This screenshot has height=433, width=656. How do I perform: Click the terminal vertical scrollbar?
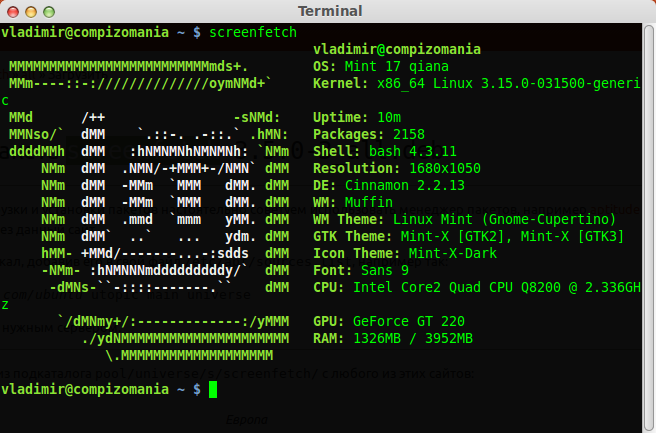click(x=649, y=228)
